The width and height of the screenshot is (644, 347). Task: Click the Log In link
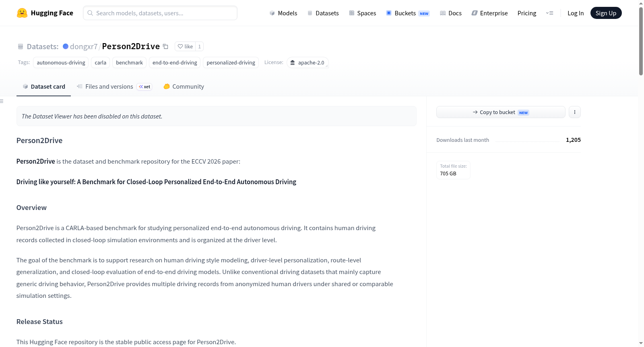pyautogui.click(x=575, y=13)
